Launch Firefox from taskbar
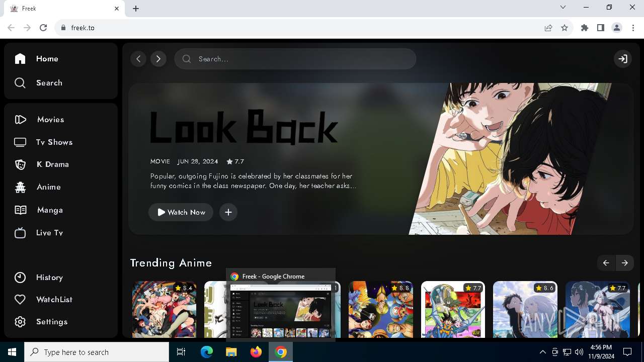The image size is (644, 362). (x=256, y=352)
